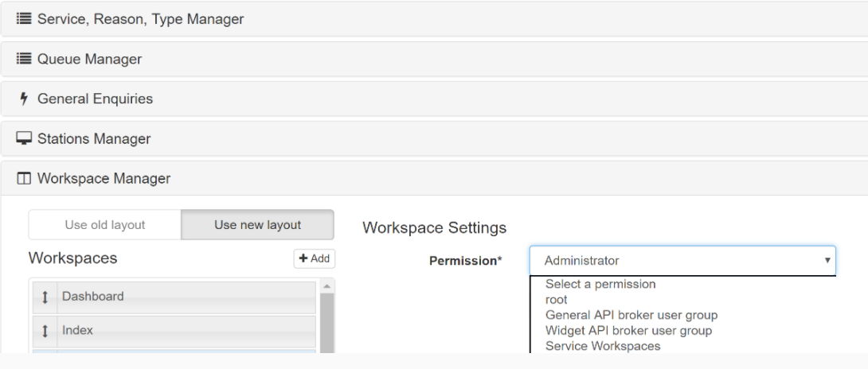Click the 'Workspaces' heading text
868x369 pixels.
click(x=72, y=258)
